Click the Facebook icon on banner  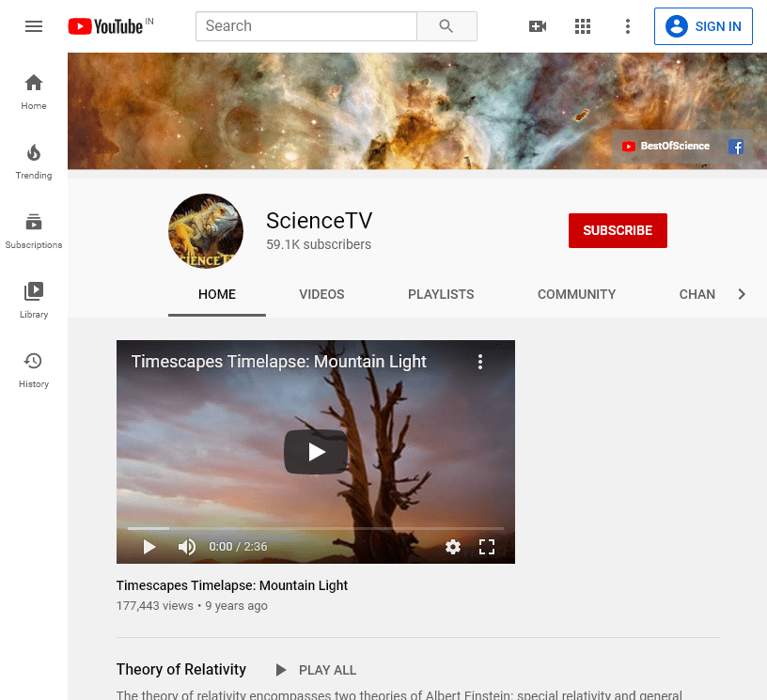point(736,147)
